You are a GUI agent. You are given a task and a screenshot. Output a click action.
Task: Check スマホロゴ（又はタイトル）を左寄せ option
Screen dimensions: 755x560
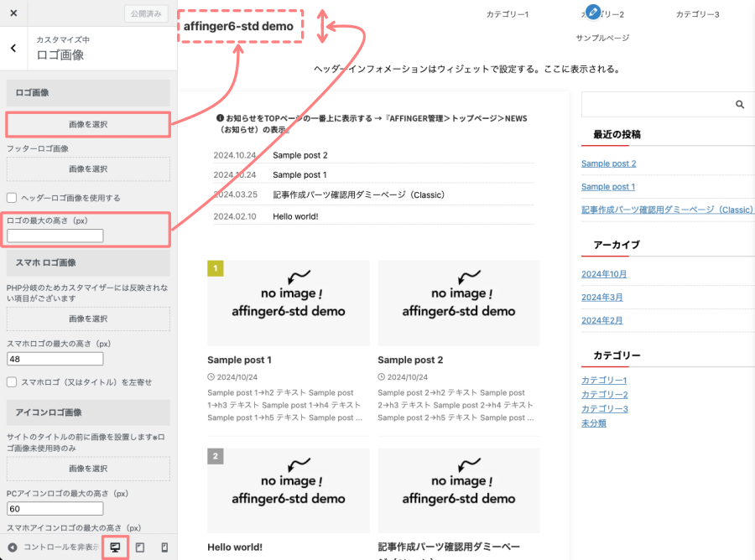point(11,381)
